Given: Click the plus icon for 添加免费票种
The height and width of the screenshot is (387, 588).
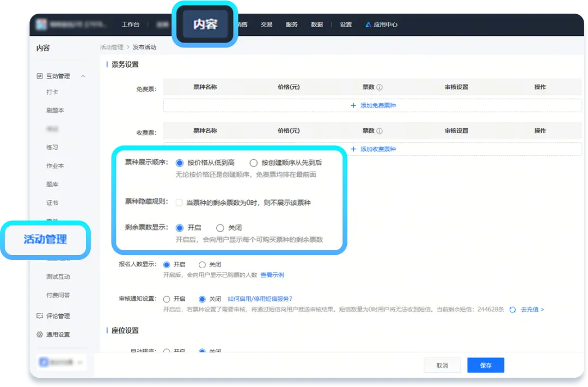Looking at the screenshot, I should [x=353, y=105].
